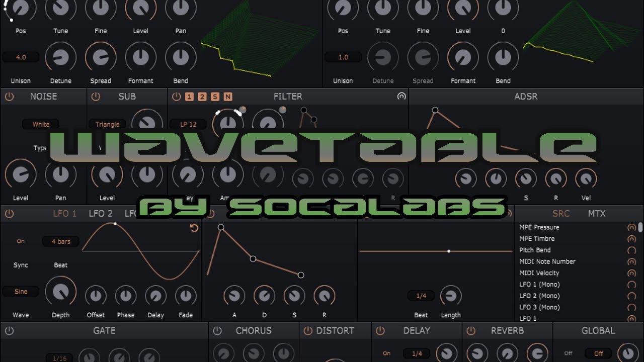The height and width of the screenshot is (362, 644).
Task: Click the step sequencer line center point
Action: coord(449,251)
